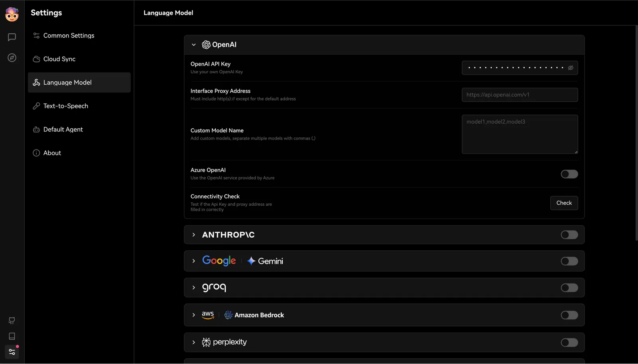Select Language Model menu item
This screenshot has height=364, width=638.
pos(79,83)
